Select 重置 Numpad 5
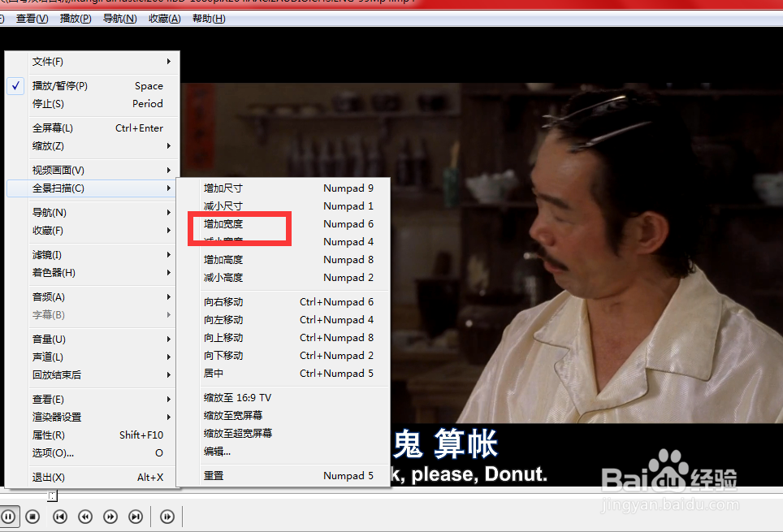The image size is (783, 532). [283, 476]
